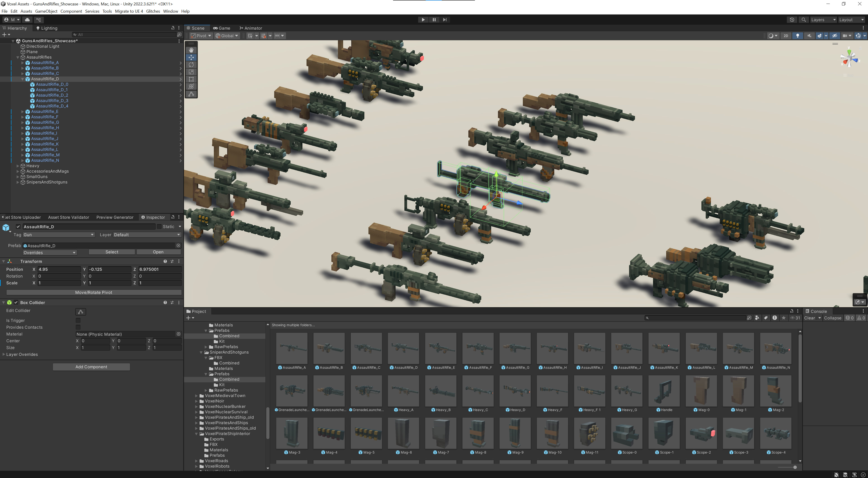Enable the Provides Contacts checkbox

78,327
